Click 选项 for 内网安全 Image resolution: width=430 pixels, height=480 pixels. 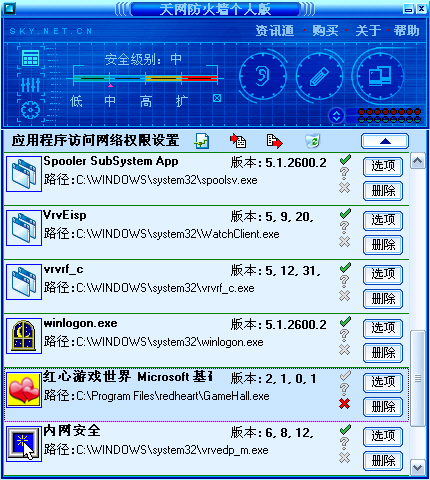[383, 436]
